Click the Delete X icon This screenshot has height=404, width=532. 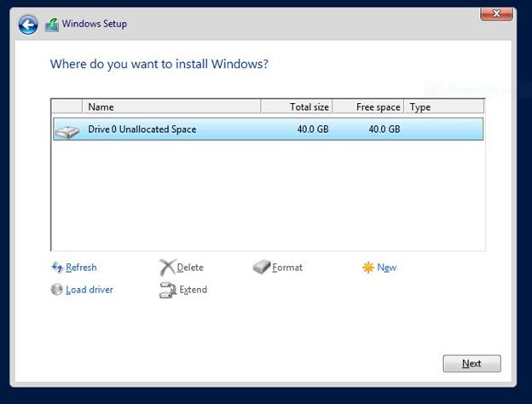point(167,268)
